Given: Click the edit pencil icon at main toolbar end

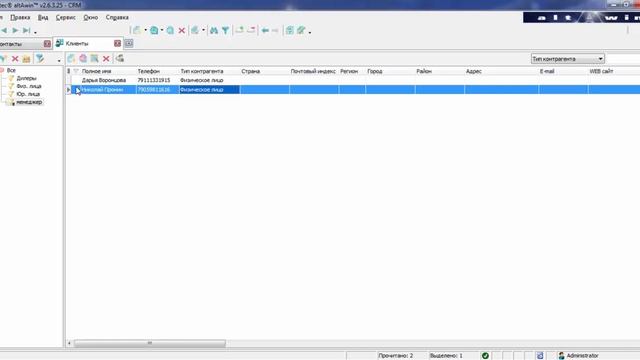Looking at the screenshot, I should tap(301, 31).
